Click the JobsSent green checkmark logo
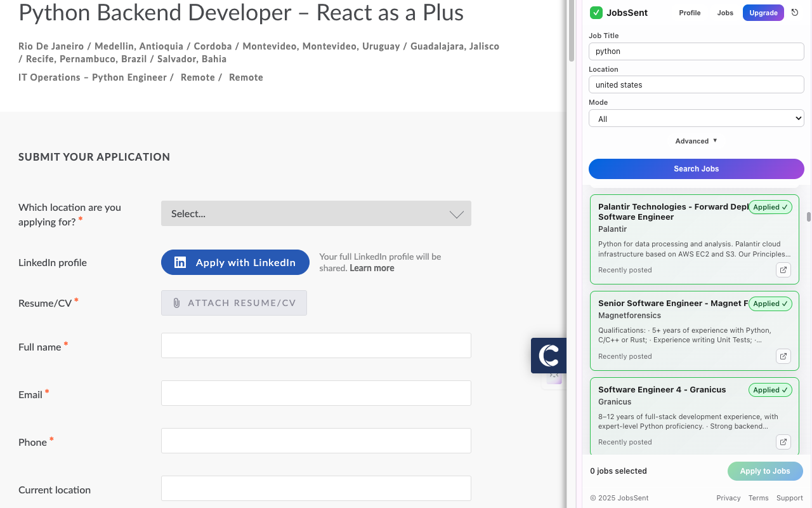This screenshot has height=508, width=812. click(x=596, y=13)
